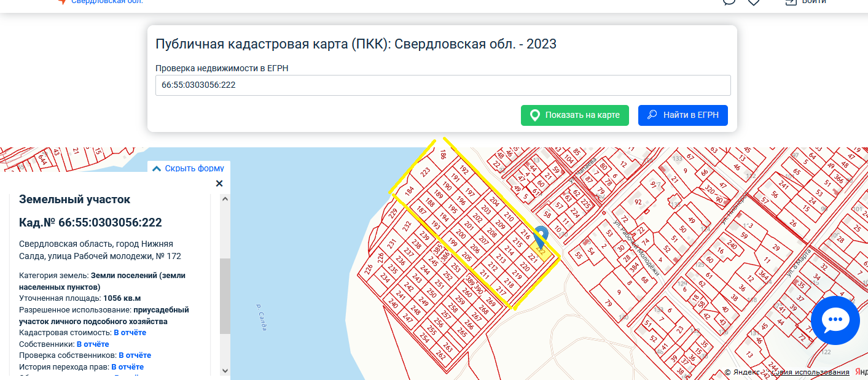Click the info panel scroll down arrow
The height and width of the screenshot is (380, 868).
[x=225, y=371]
